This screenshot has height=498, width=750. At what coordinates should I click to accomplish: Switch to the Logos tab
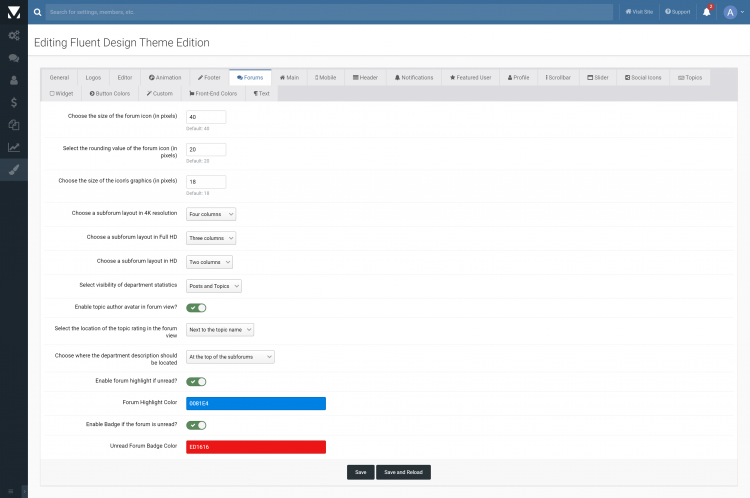tap(93, 77)
